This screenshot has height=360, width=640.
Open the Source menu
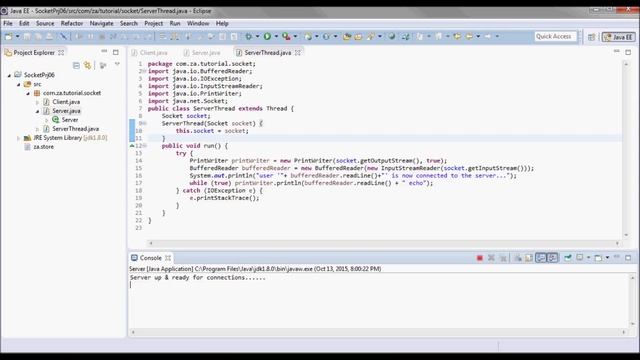45,23
